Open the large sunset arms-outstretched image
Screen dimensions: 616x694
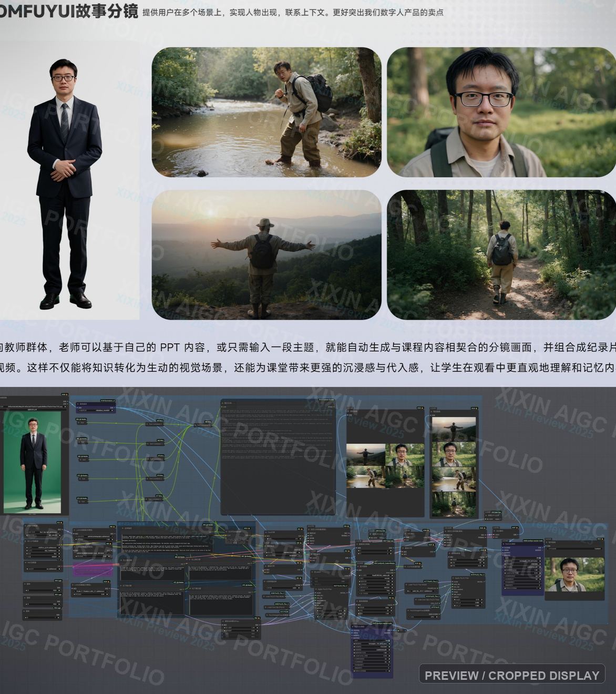(x=267, y=254)
